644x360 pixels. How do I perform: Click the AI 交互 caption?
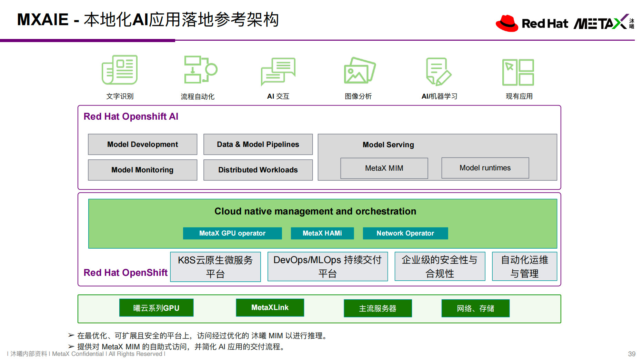pyautogui.click(x=278, y=97)
